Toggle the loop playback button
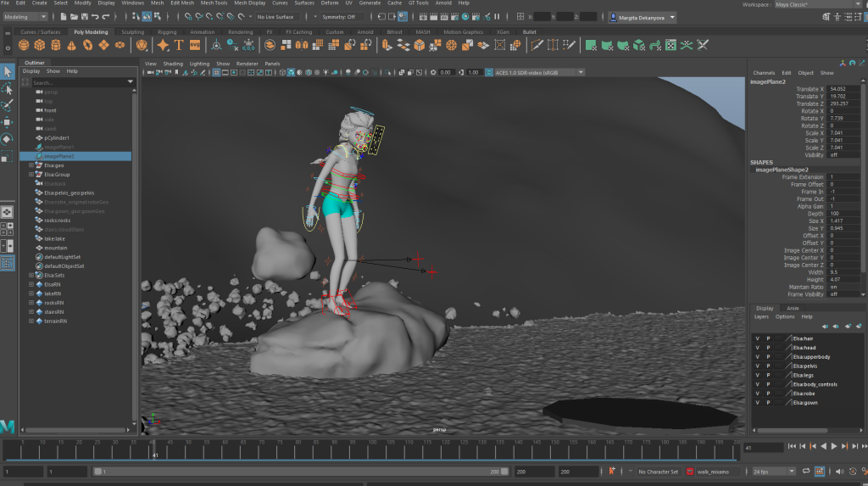 click(806, 472)
